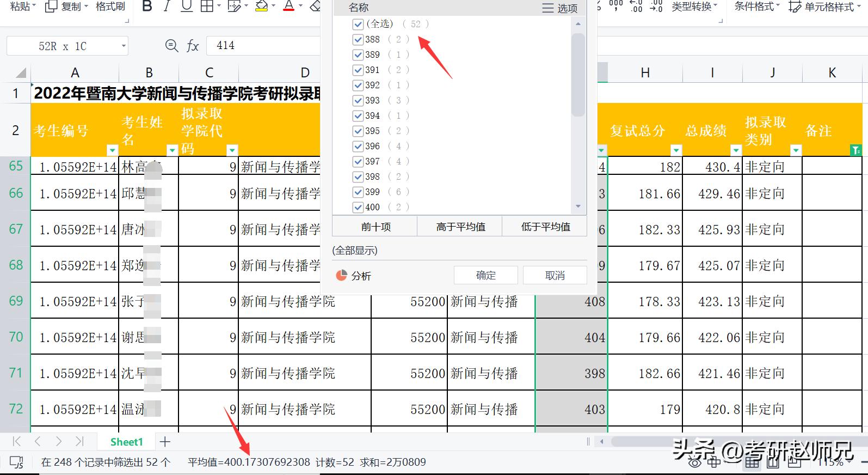This screenshot has height=475, width=868.
Task: Click the cell style (单元格样式) icon
Action: click(x=795, y=7)
